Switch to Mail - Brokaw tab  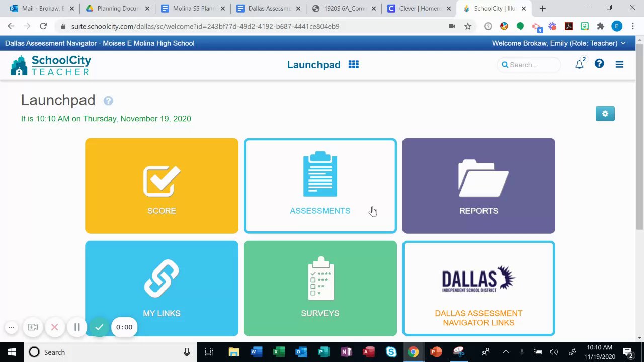click(x=42, y=9)
